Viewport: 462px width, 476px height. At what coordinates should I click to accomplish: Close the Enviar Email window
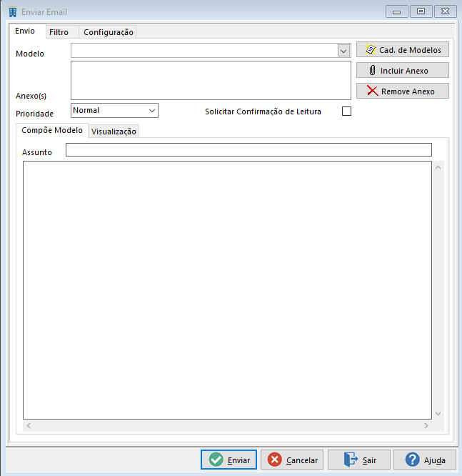(x=446, y=11)
